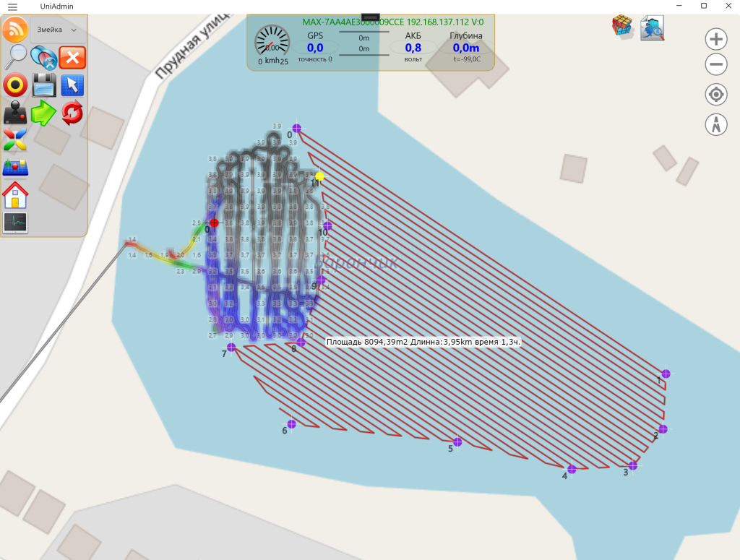Click the green arrow go button
This screenshot has width=740, height=560.
click(44, 113)
